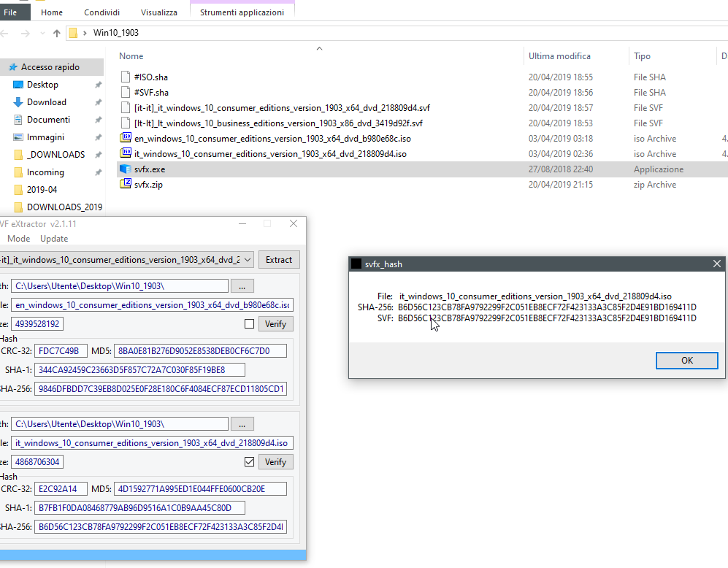Viewport: 728px width, 568px height.
Task: Enable verify checkbox for en_windows source file
Action: (249, 324)
